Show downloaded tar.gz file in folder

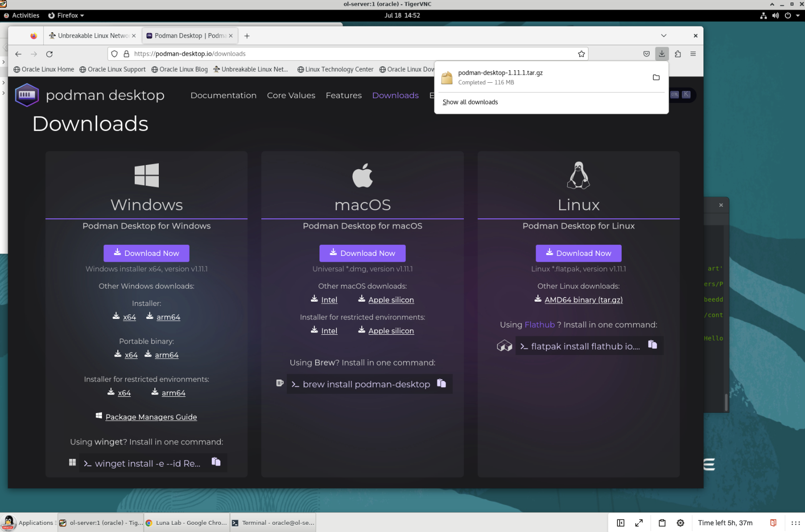[x=656, y=77]
